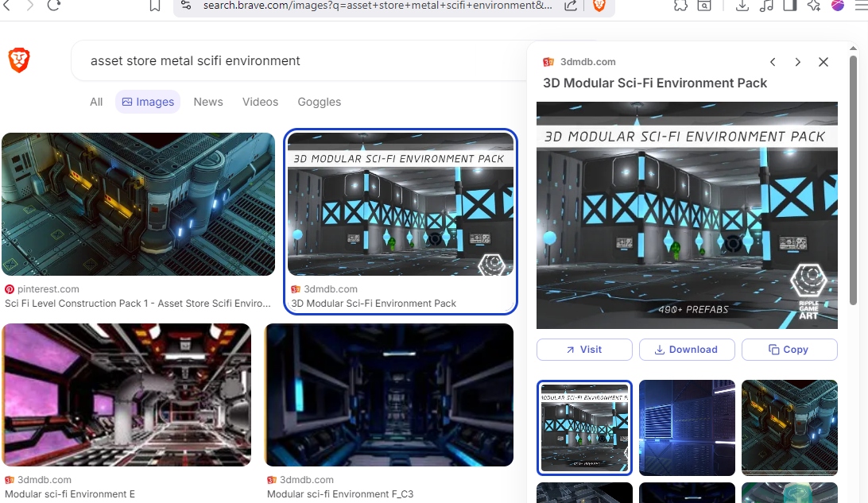Select the first related thumbnail with blue border
Image resolution: width=868 pixels, height=503 pixels.
pyautogui.click(x=584, y=428)
